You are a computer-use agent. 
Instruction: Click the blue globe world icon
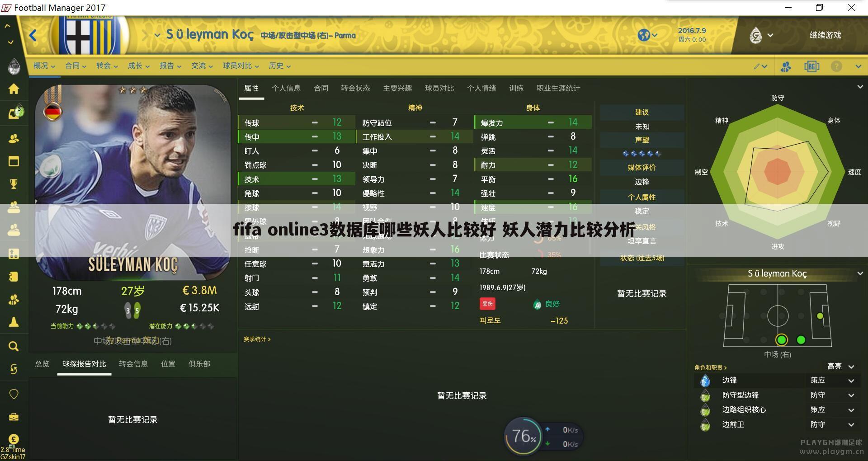(644, 35)
